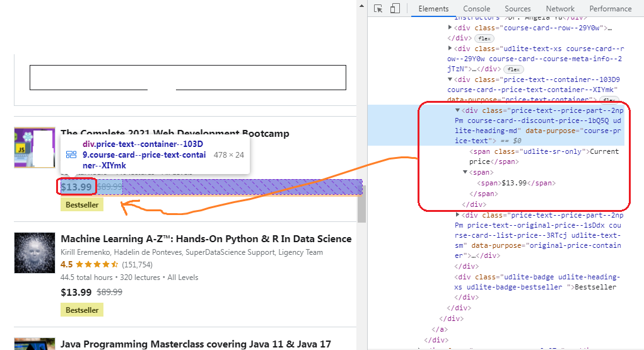Screen dimensions: 644x350
Task: Activate the inspect element picker icon
Action: pos(378,9)
